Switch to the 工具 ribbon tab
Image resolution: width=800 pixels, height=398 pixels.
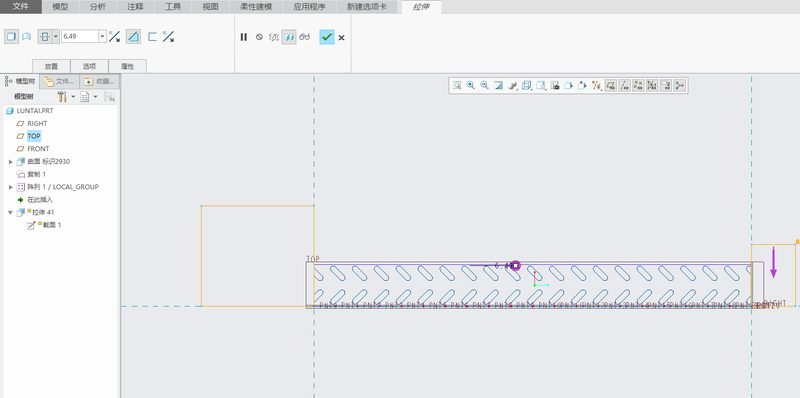pos(173,7)
